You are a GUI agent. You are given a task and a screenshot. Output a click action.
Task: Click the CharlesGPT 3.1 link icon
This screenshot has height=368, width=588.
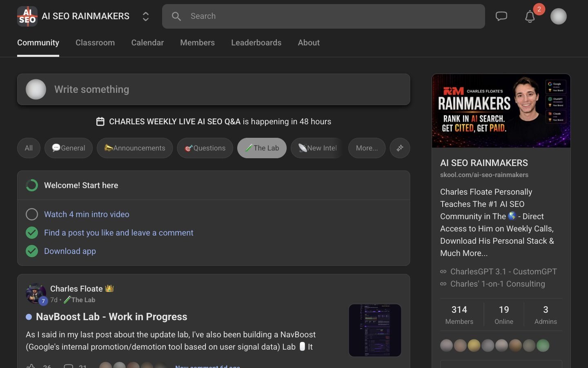(443, 272)
